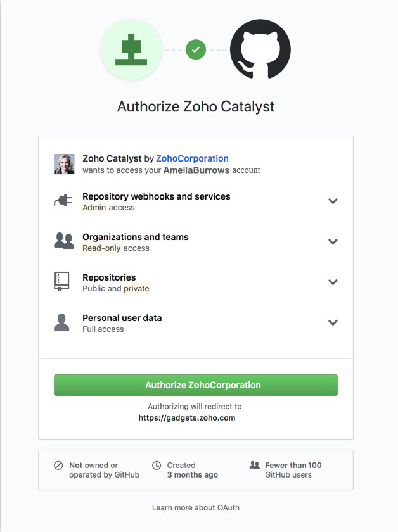Select the green checkmark connecting icon
The width and height of the screenshot is (398, 532).
click(196, 49)
